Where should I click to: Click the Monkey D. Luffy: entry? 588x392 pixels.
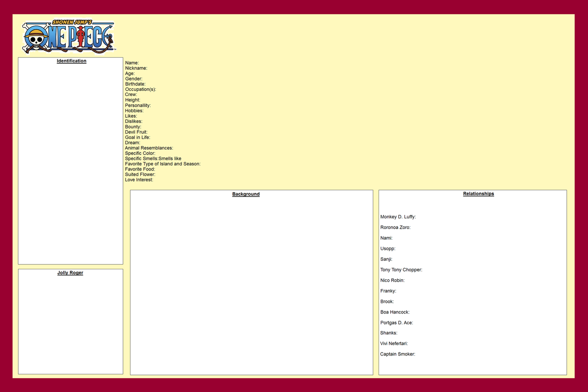click(398, 217)
